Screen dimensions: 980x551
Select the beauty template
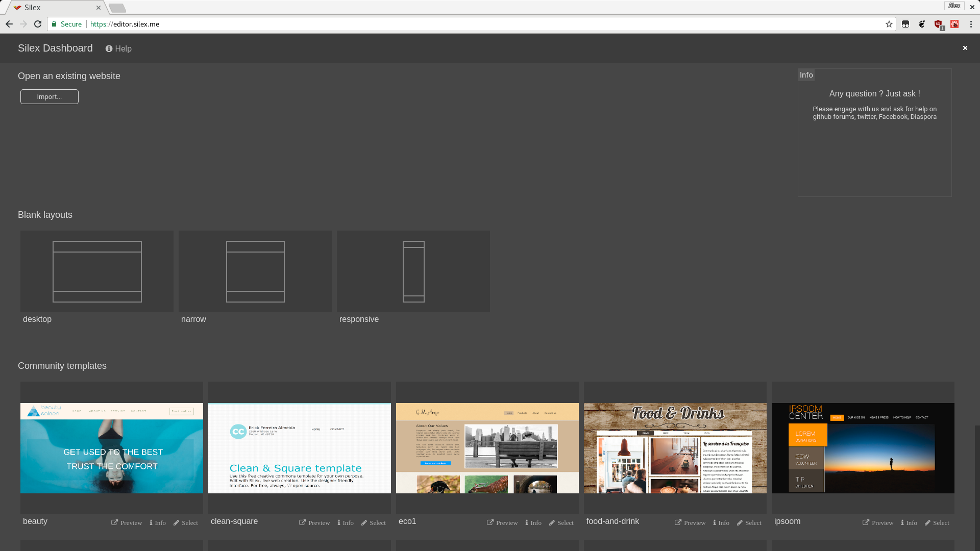pyautogui.click(x=186, y=523)
